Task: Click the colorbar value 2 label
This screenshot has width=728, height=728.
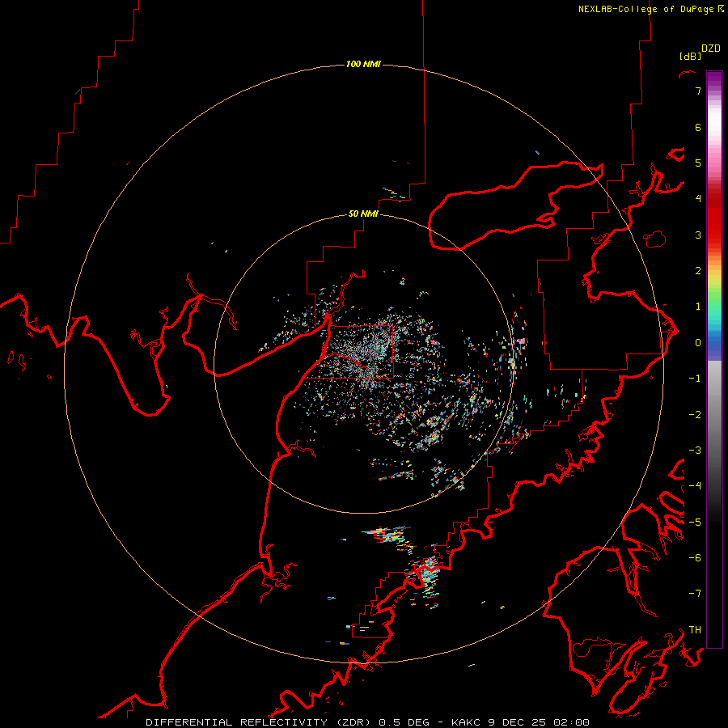Action: pyautogui.click(x=698, y=271)
